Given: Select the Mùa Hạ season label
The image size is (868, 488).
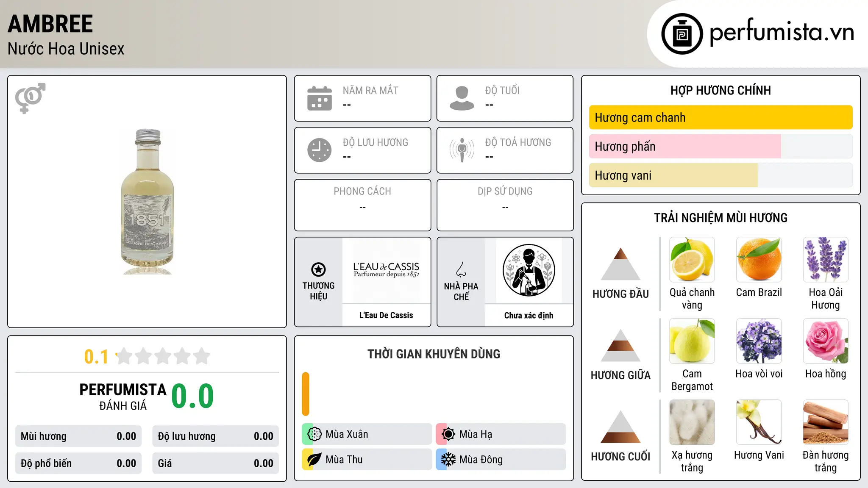Looking at the screenshot, I should tap(476, 434).
